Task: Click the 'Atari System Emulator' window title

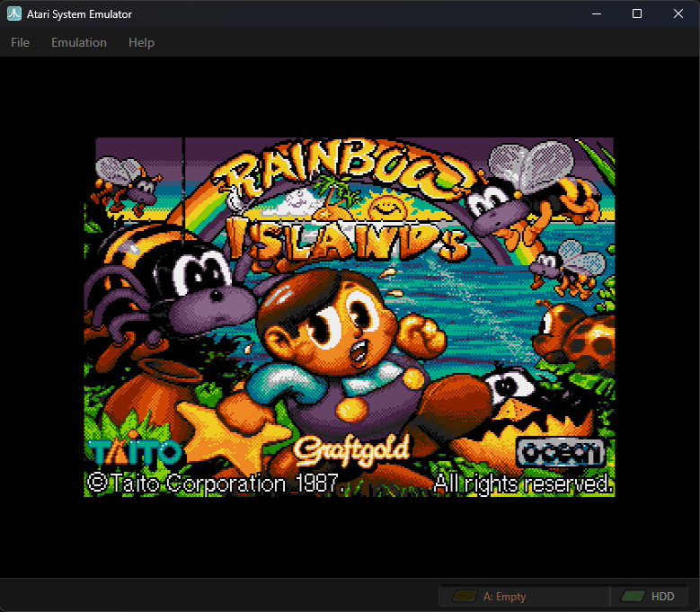Action: [x=79, y=14]
